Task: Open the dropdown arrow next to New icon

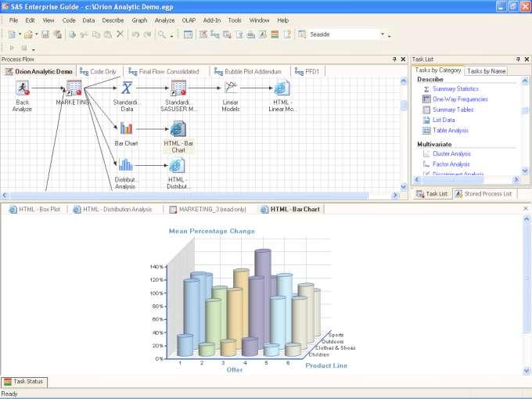Action: [x=20, y=34]
